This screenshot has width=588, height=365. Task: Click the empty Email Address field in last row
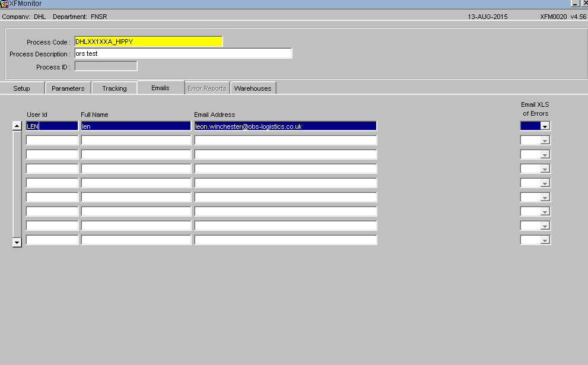pos(285,240)
